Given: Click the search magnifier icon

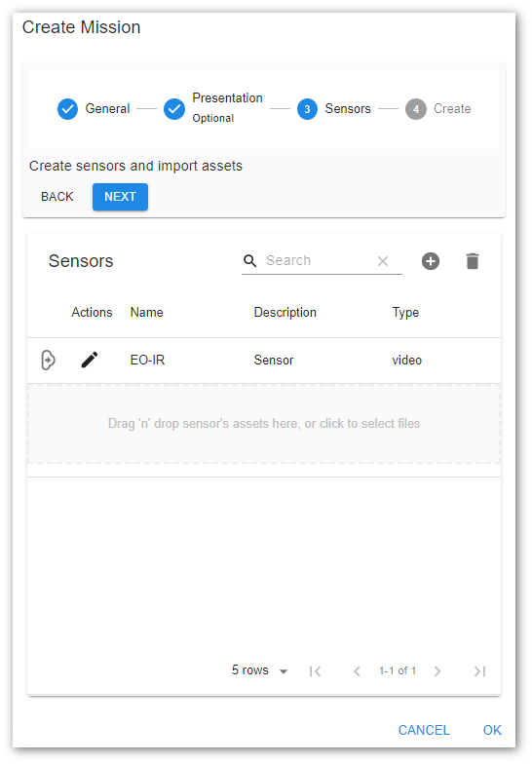Looking at the screenshot, I should point(249,261).
